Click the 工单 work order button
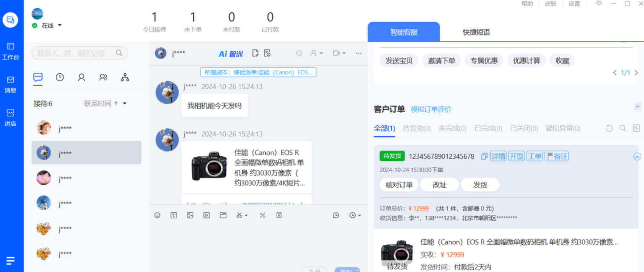644x272 pixels. (x=534, y=156)
